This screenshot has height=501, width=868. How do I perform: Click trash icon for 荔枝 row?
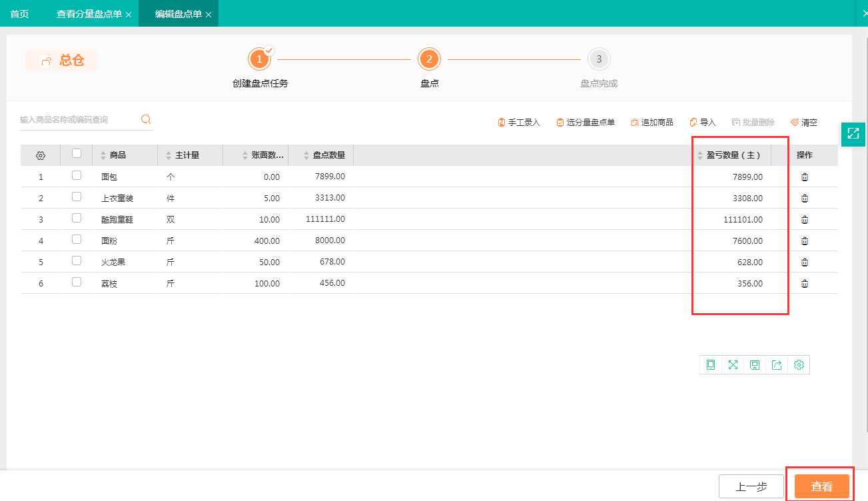click(804, 284)
